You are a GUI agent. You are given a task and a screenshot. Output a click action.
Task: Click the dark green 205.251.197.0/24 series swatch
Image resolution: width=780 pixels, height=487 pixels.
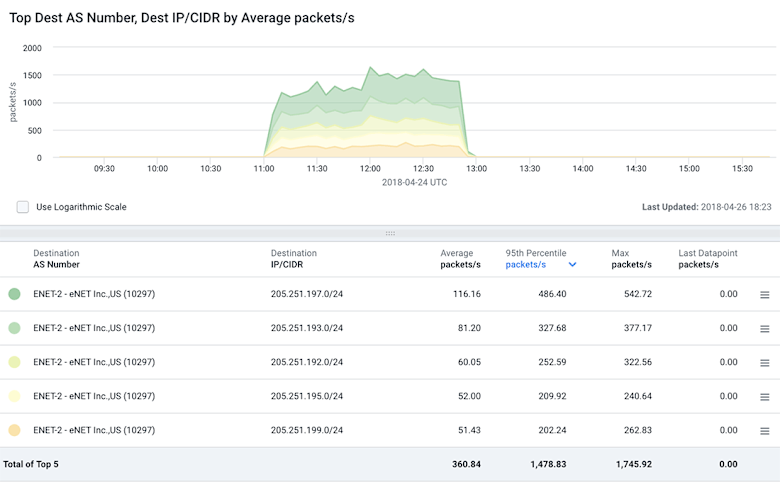point(14,294)
